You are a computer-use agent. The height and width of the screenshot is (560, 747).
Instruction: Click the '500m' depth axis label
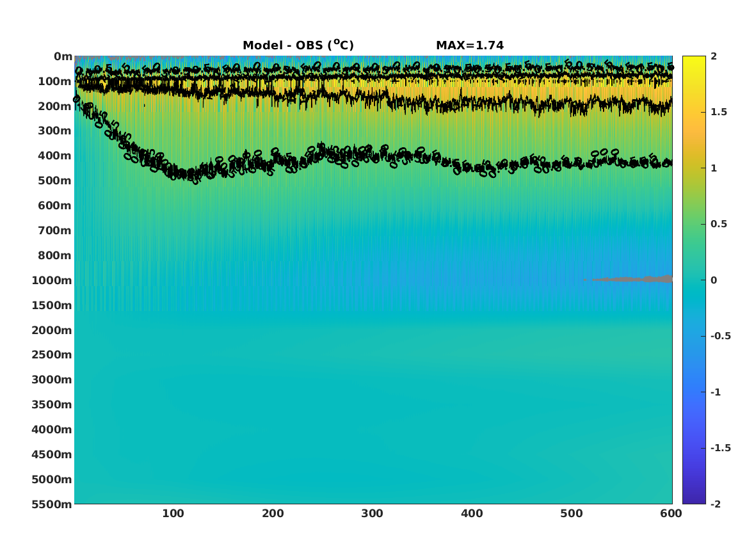click(55, 181)
